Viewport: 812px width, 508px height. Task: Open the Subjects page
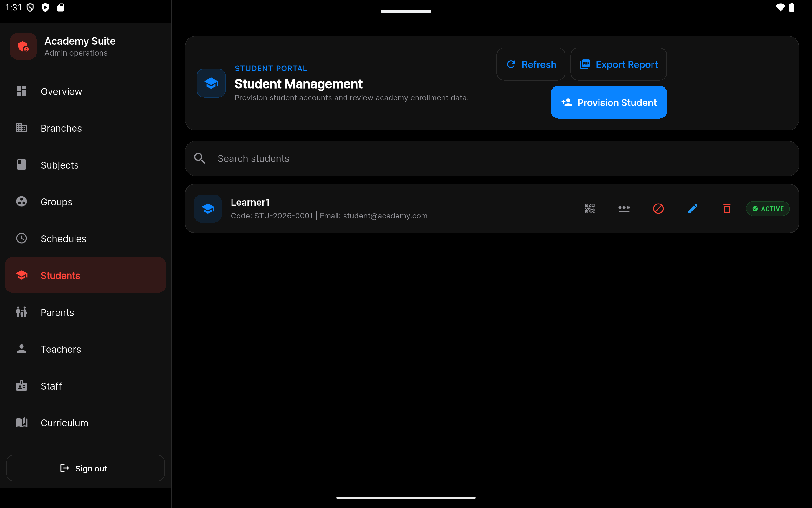point(86,165)
